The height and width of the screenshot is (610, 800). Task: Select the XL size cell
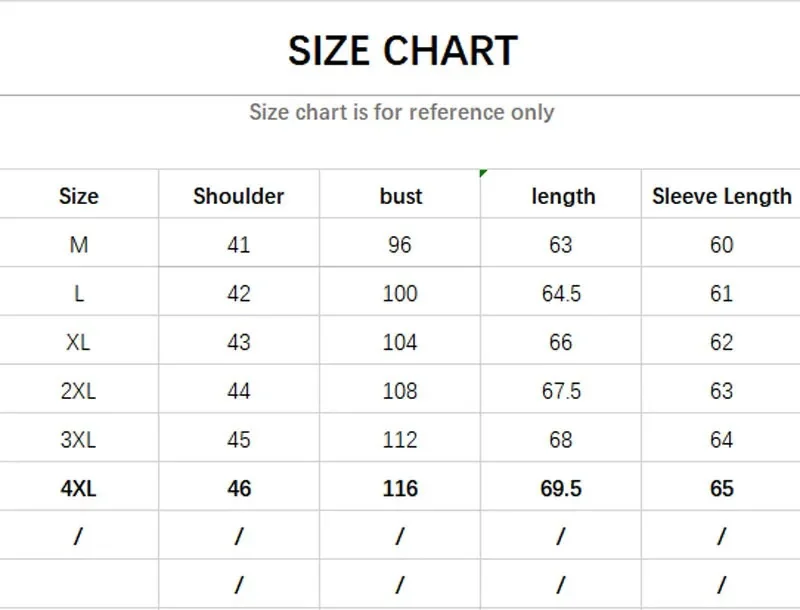point(78,342)
